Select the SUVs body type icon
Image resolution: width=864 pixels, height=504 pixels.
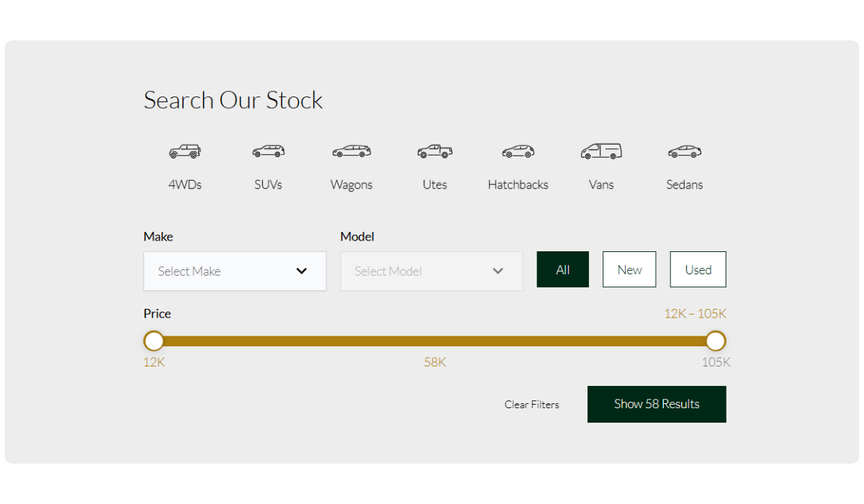click(269, 152)
